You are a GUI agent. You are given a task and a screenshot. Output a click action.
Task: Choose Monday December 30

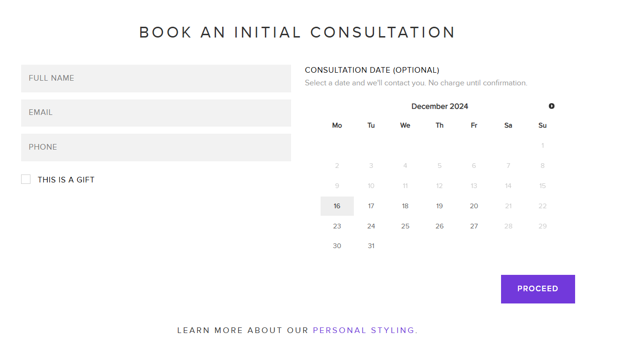coord(337,246)
